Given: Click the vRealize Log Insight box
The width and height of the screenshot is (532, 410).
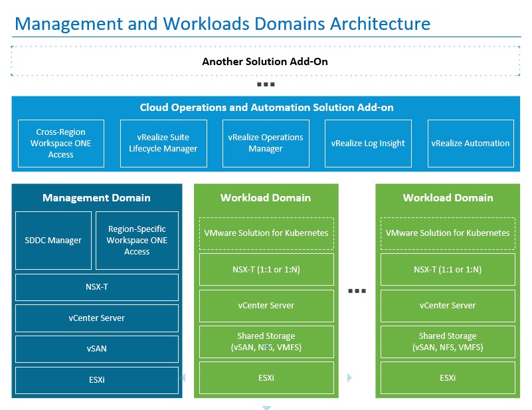Looking at the screenshot, I should click(x=368, y=144).
